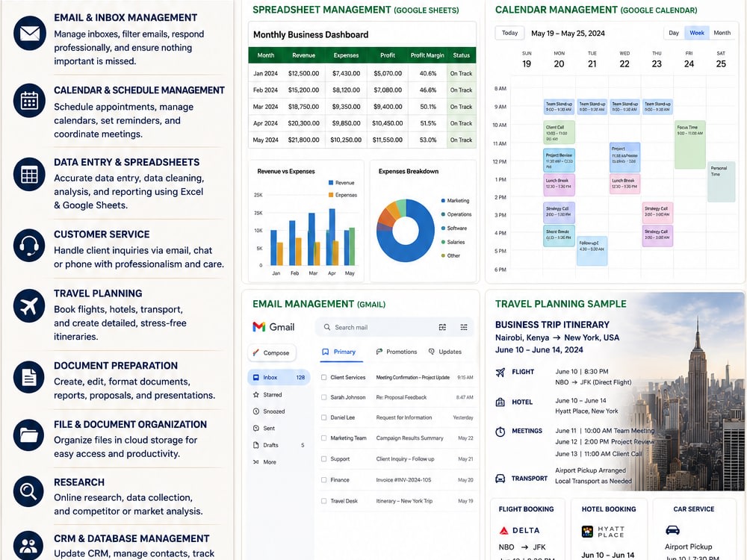Click the Drafts file icon in Gmail sidebar
This screenshot has height=560, width=747.
pyautogui.click(x=255, y=445)
